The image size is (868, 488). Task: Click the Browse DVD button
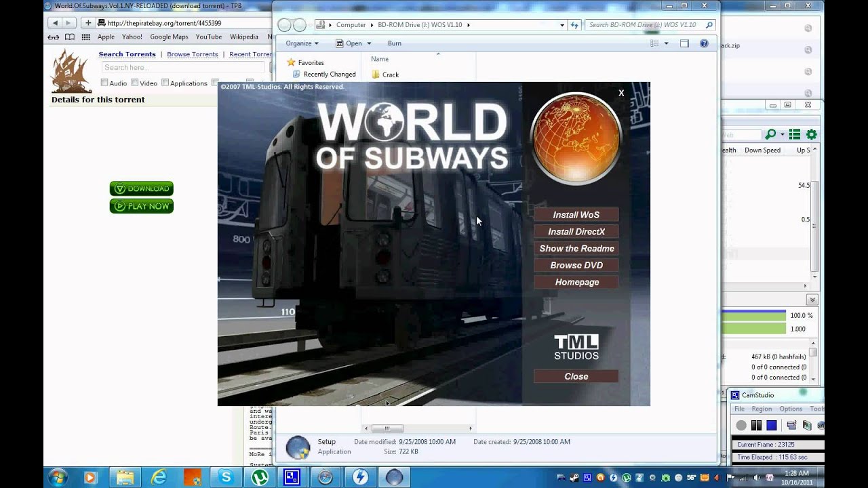pyautogui.click(x=576, y=265)
